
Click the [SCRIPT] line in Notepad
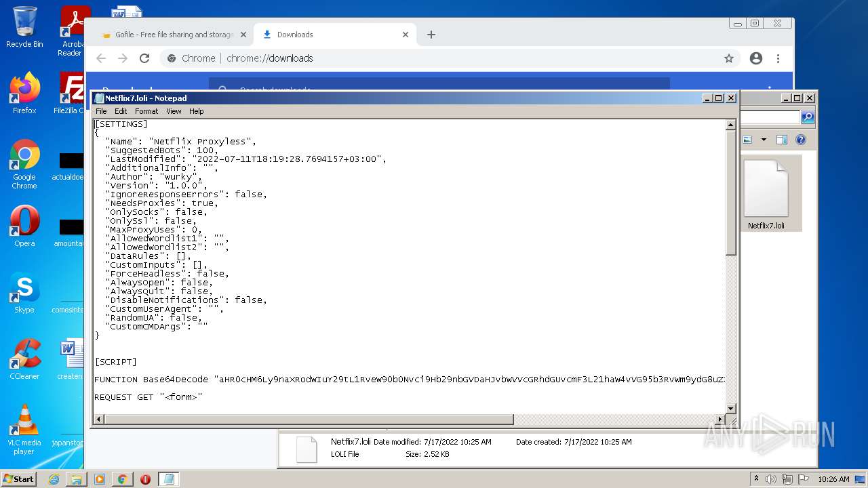116,362
